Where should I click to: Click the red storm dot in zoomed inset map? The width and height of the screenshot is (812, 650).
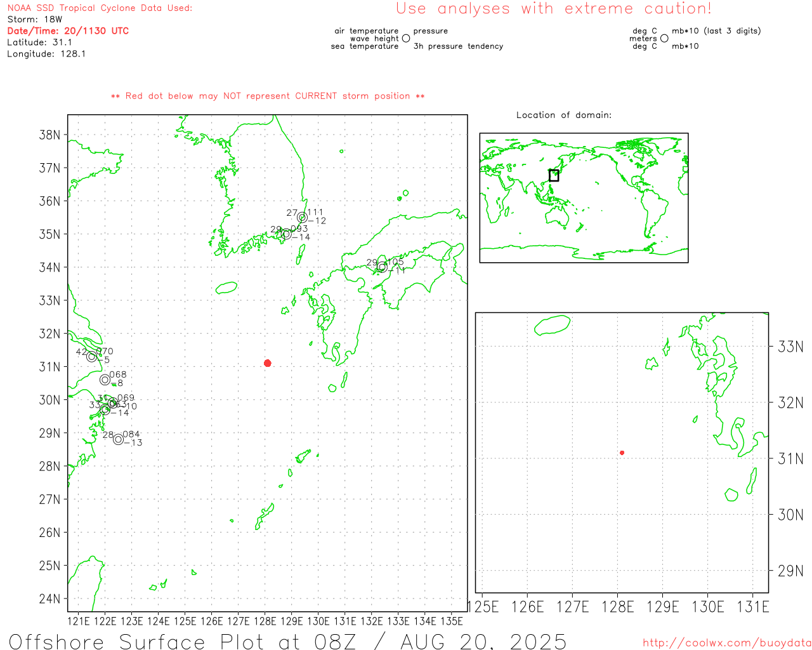(x=622, y=453)
